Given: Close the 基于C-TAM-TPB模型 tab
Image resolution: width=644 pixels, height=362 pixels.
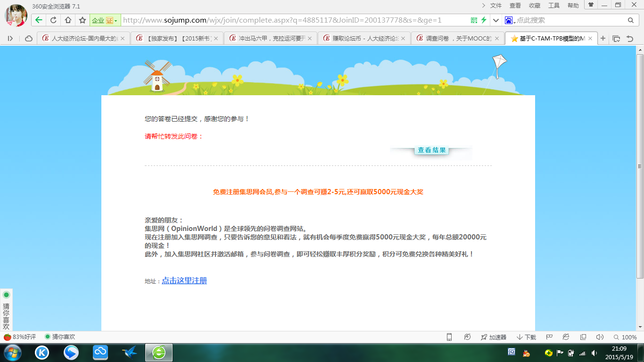Looking at the screenshot, I should [x=590, y=39].
